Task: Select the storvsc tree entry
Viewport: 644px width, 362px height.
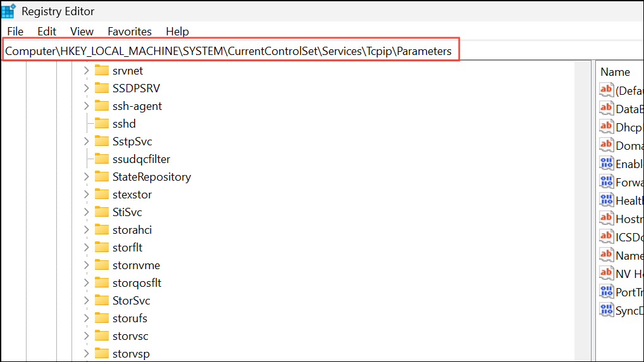Action: [x=130, y=335]
